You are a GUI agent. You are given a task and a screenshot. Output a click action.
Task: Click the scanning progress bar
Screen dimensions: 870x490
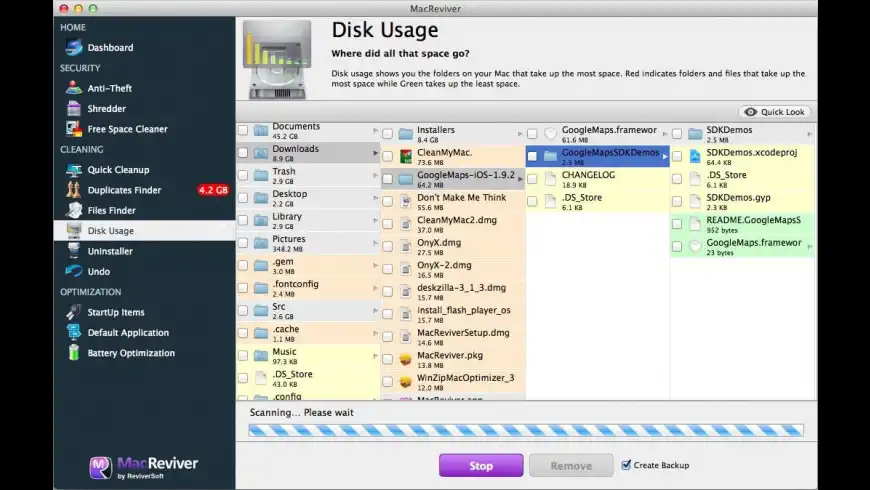point(525,430)
